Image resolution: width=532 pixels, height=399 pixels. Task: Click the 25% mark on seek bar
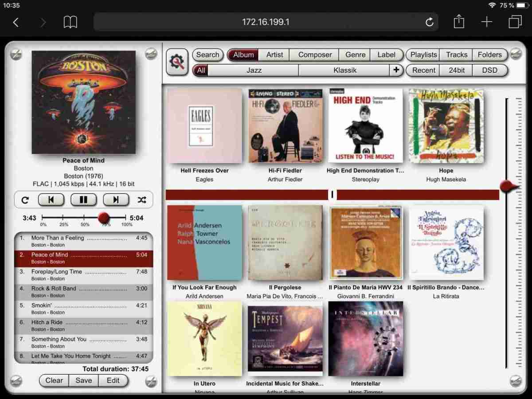point(63,218)
